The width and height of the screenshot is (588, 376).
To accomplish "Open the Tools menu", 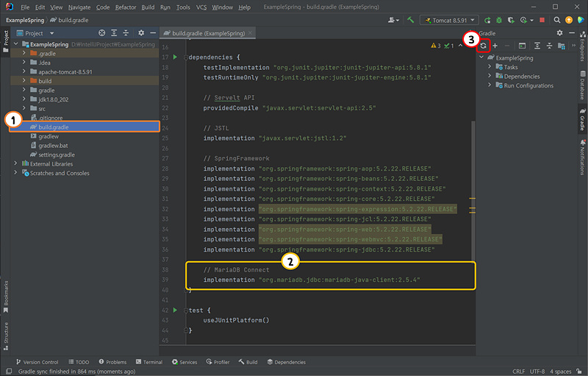I will click(x=183, y=7).
